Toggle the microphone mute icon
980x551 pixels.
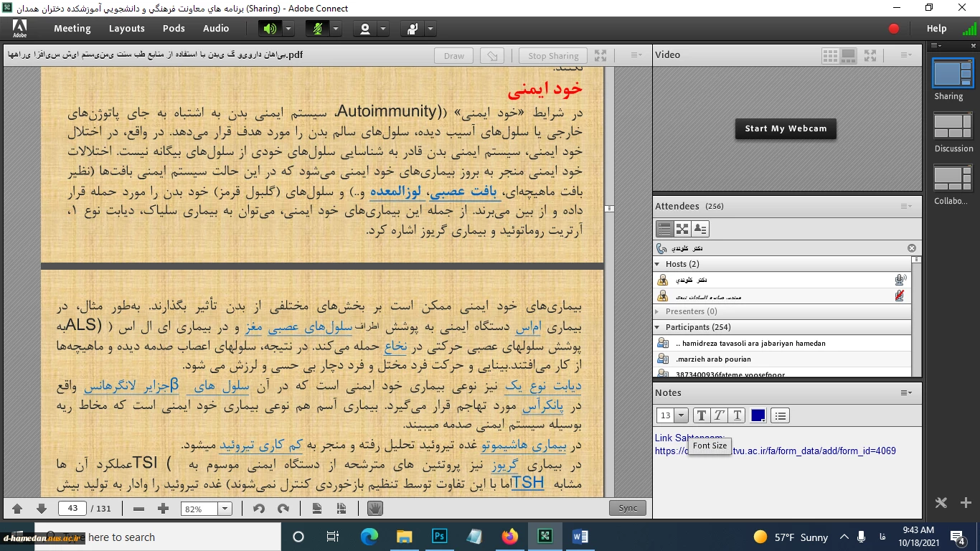pyautogui.click(x=317, y=29)
